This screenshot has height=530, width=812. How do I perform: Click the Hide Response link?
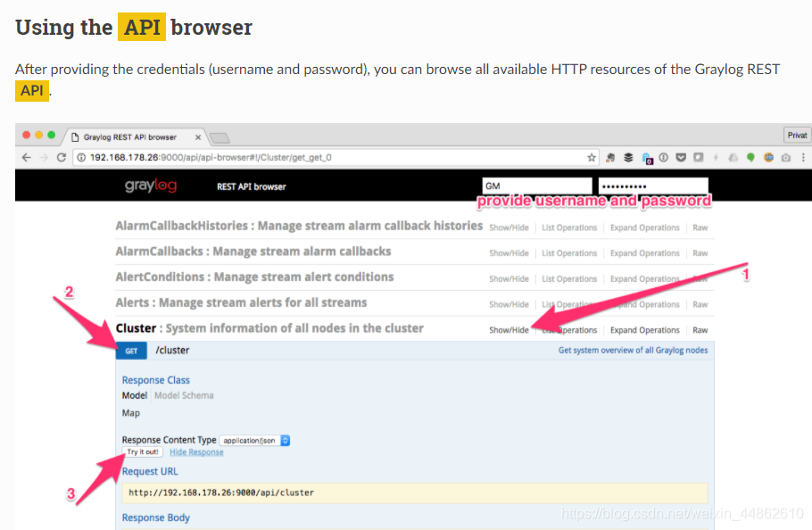pos(197,452)
